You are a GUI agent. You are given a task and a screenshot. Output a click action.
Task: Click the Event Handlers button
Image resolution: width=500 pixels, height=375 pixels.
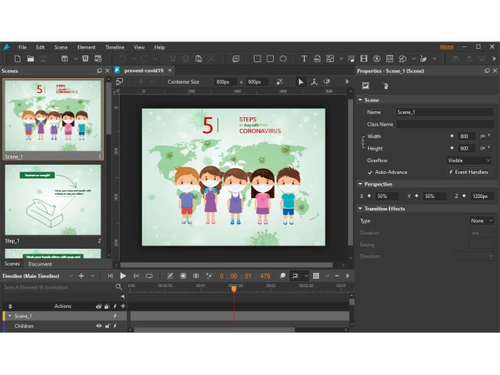469,172
